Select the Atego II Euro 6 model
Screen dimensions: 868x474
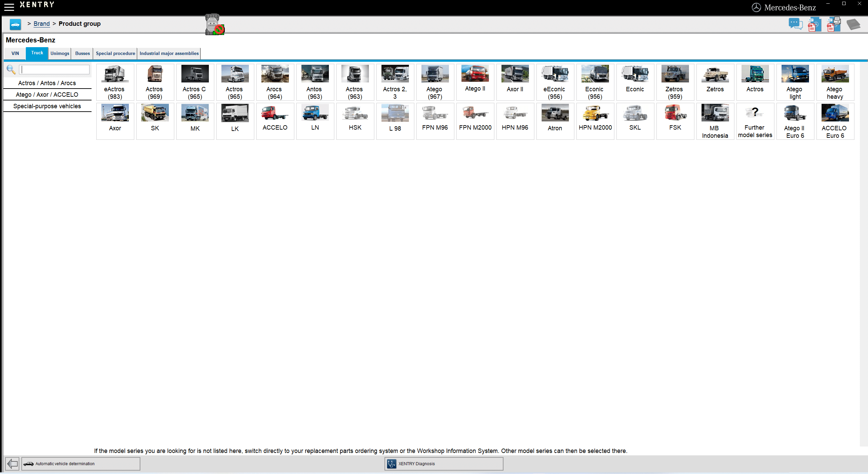tap(795, 121)
